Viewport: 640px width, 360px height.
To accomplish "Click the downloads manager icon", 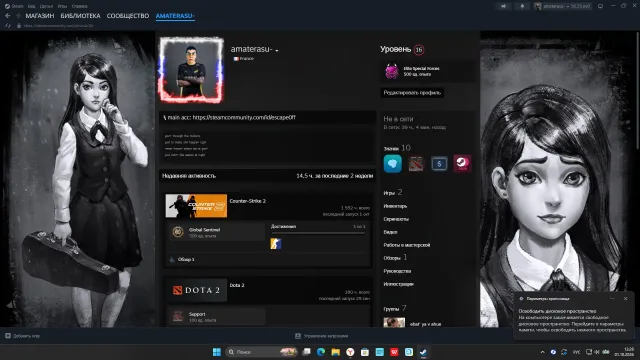I will pos(298,336).
